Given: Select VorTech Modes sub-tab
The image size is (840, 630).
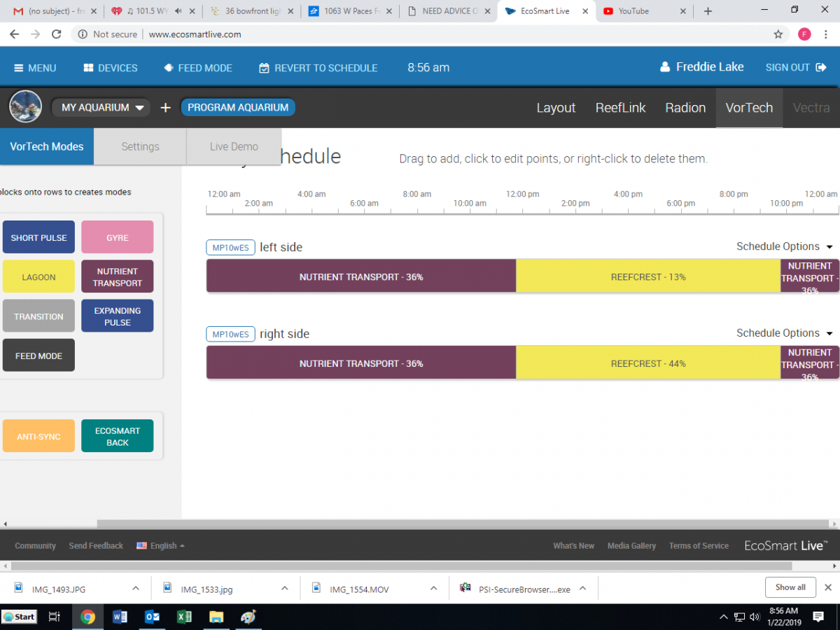Looking at the screenshot, I should (47, 146).
